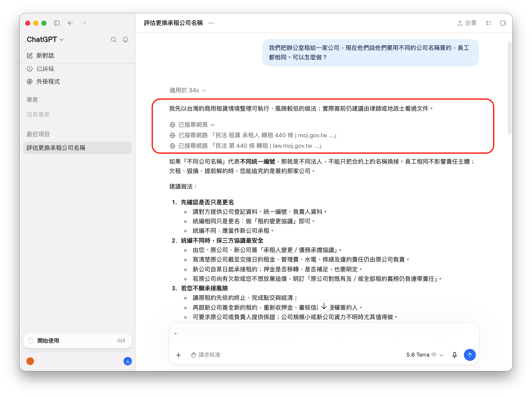The width and height of the screenshot is (532, 397).
Task: Start voice input with microphone icon
Action: 454,355
